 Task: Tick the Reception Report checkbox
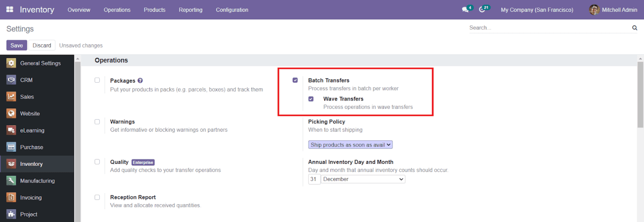point(97,197)
